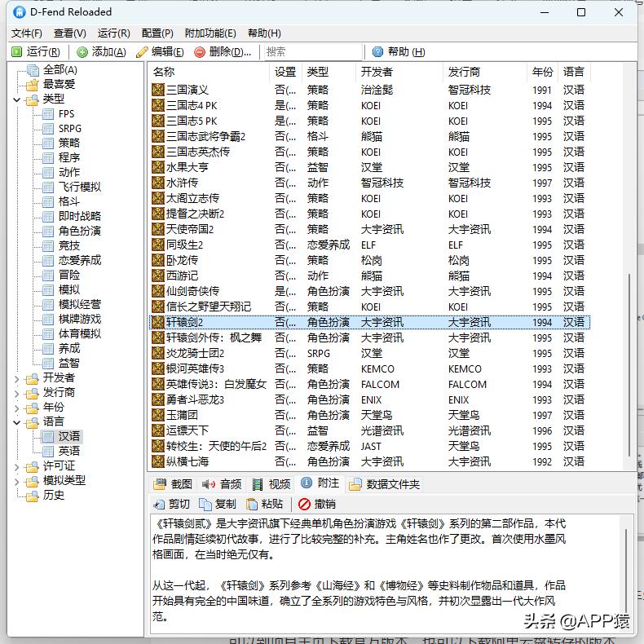Click the 粘贴 paste clipboard icon
This screenshot has width=644, height=644.
point(251,504)
